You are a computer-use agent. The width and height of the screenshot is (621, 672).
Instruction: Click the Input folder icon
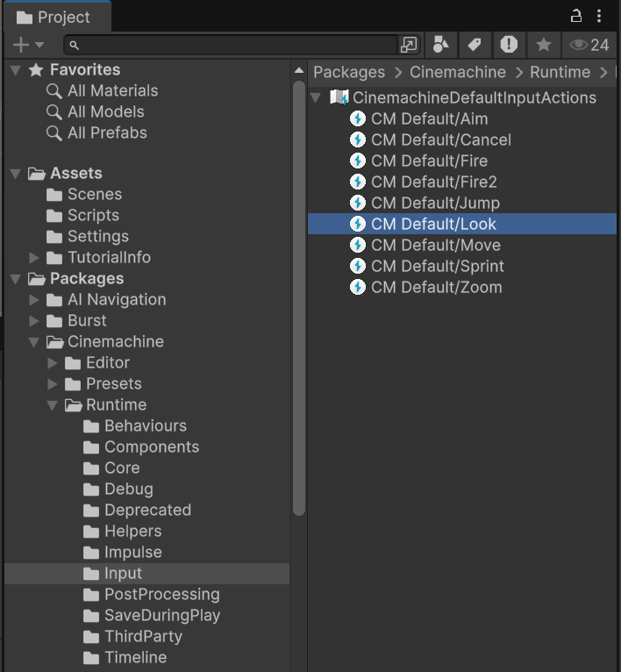pyautogui.click(x=91, y=574)
